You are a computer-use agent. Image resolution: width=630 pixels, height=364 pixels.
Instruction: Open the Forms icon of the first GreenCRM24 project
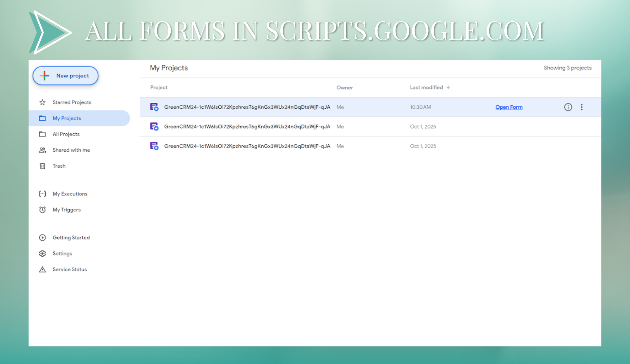click(154, 107)
